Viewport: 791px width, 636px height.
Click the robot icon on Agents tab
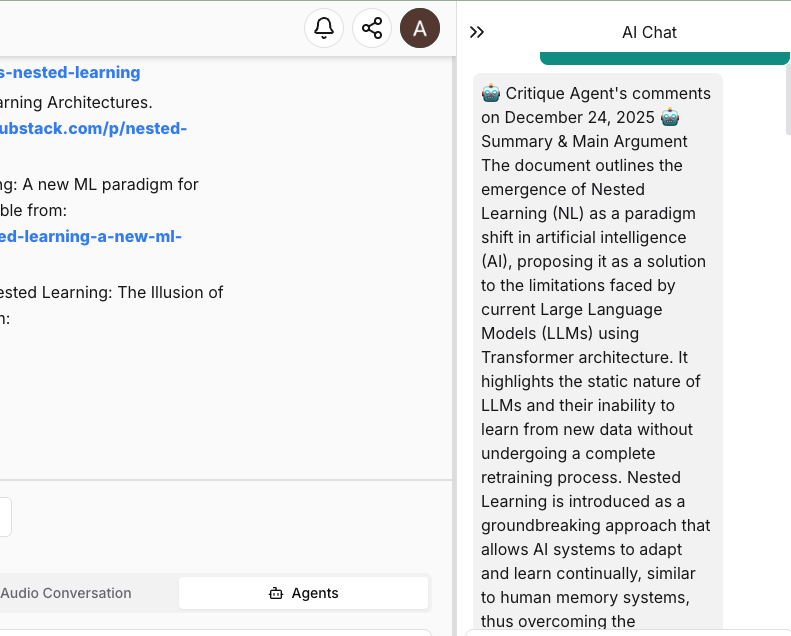276,593
